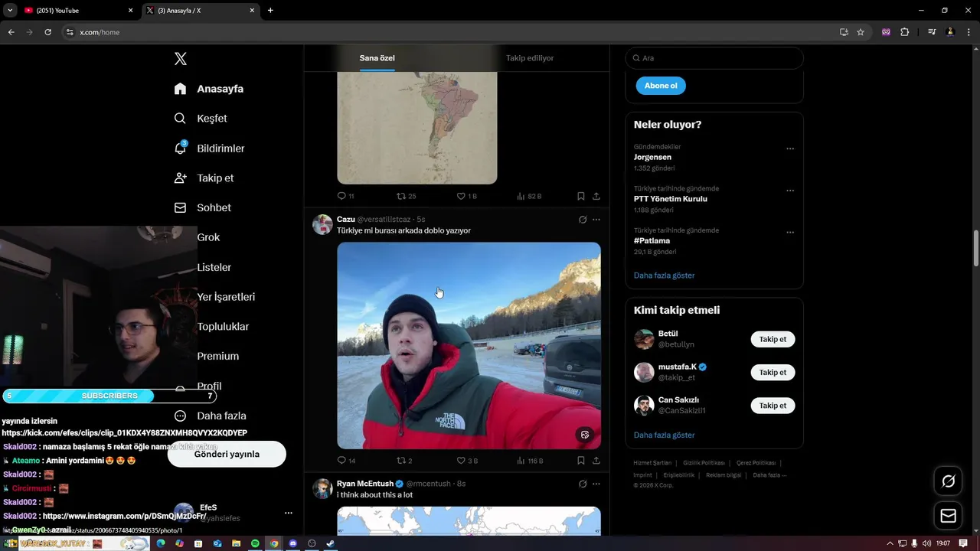Open Chrome tab search dropdown arrow

point(10,10)
